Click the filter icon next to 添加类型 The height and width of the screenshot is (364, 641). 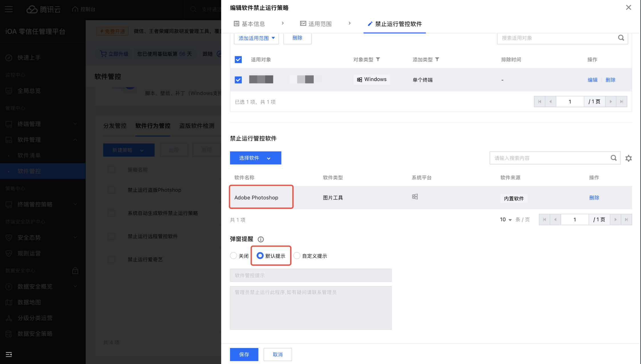(437, 59)
